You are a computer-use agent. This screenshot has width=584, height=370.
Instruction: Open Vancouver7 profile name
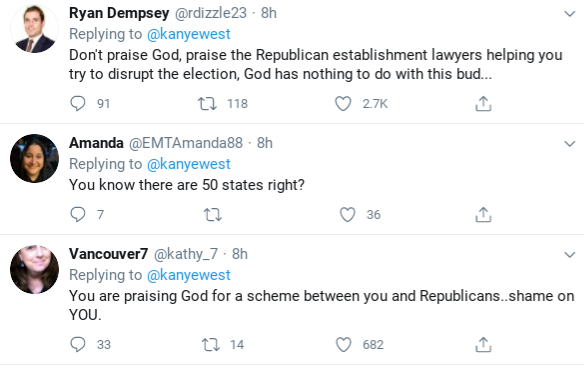point(108,254)
